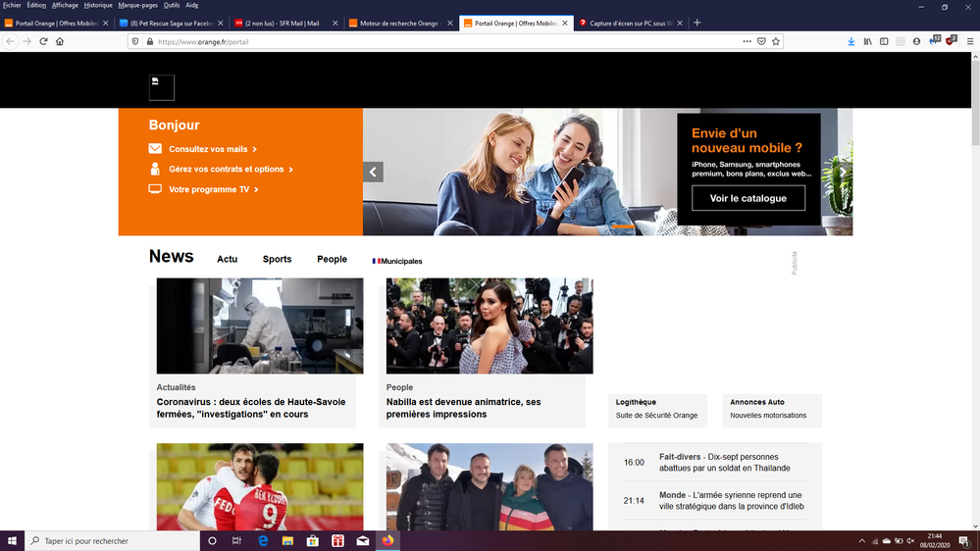Viewport: 980px width, 551px height.
Task: Select the Sports news tab
Action: click(x=277, y=260)
